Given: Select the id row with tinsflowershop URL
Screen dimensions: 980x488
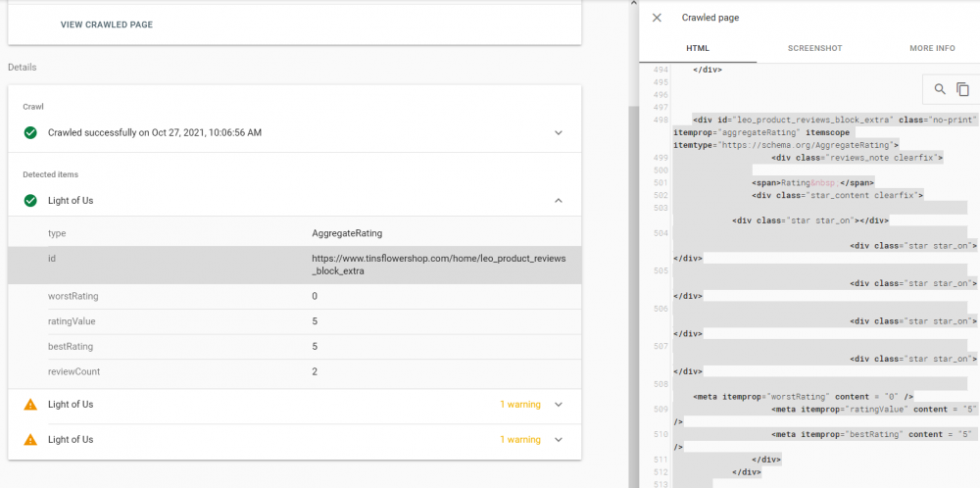Looking at the screenshot, I should (x=294, y=264).
